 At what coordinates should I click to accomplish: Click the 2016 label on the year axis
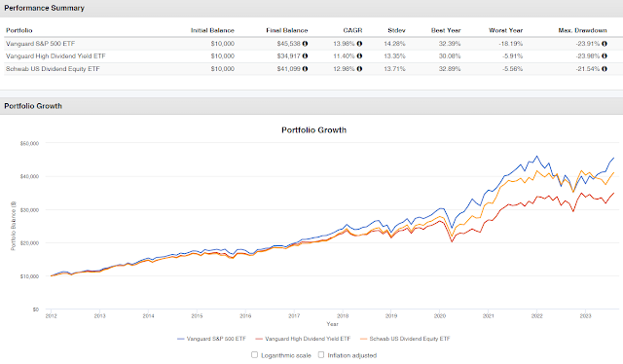pyautogui.click(x=245, y=316)
